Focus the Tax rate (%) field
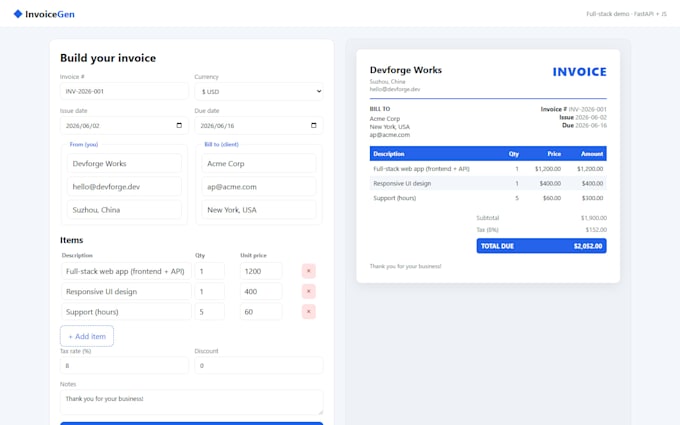Viewport: 680px width, 425px height. click(124, 366)
